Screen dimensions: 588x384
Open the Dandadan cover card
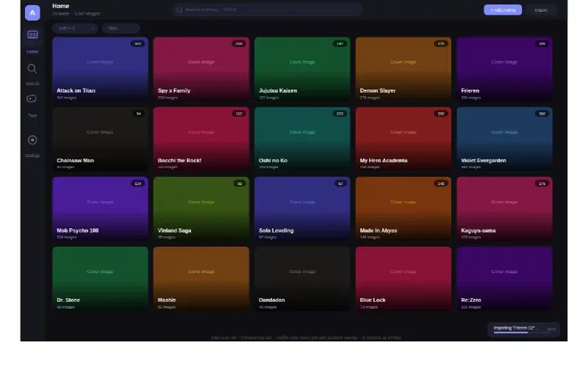pos(302,279)
